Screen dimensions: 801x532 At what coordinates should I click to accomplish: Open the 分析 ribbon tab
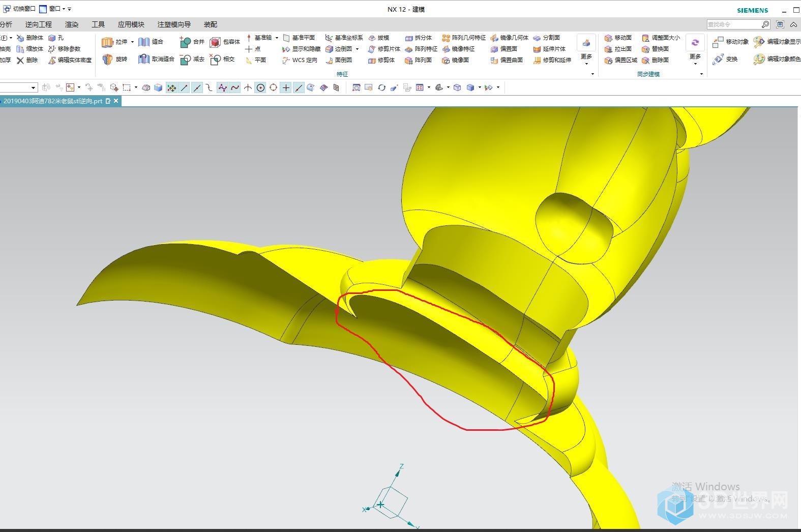[x=6, y=24]
